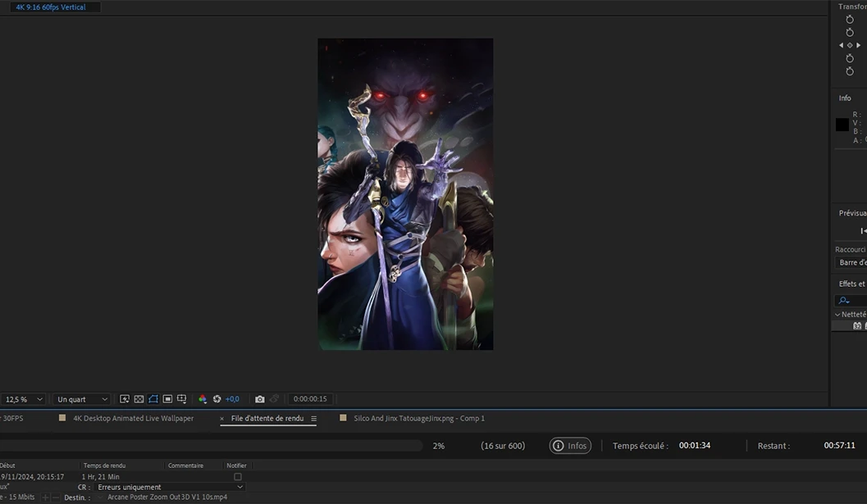The height and width of the screenshot is (504, 867).
Task: Select the File d'attente de rendu tab
Action: 267,418
